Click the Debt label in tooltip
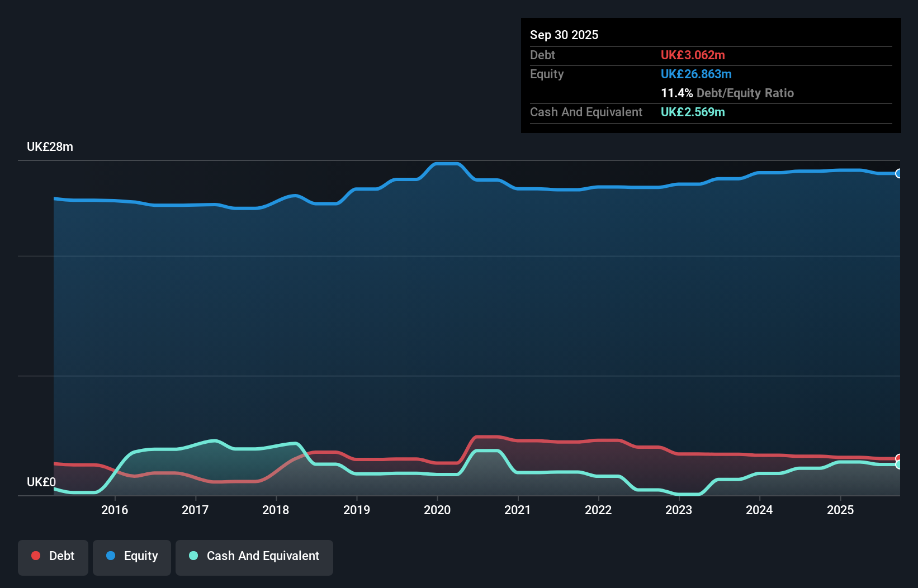This screenshot has width=918, height=588. pos(542,55)
